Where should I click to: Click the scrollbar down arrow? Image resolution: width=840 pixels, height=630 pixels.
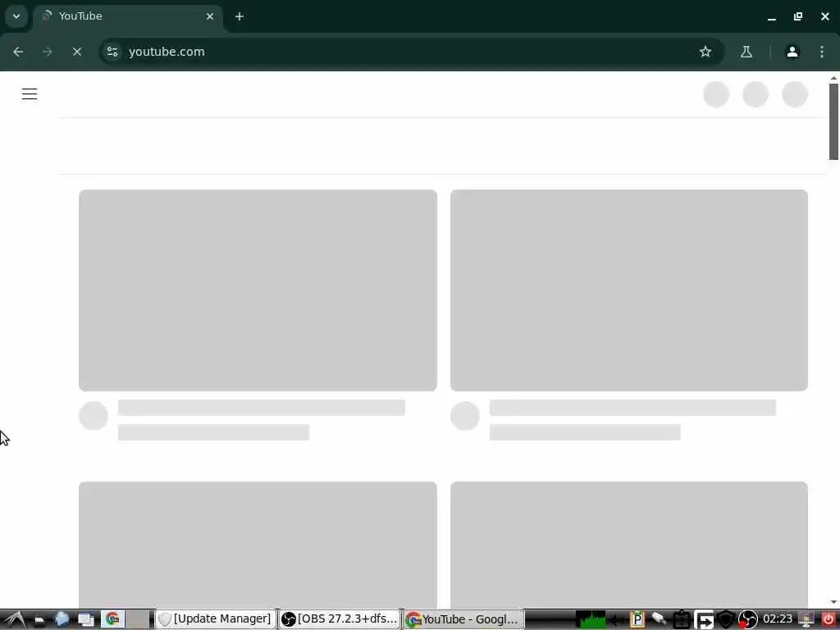(833, 602)
